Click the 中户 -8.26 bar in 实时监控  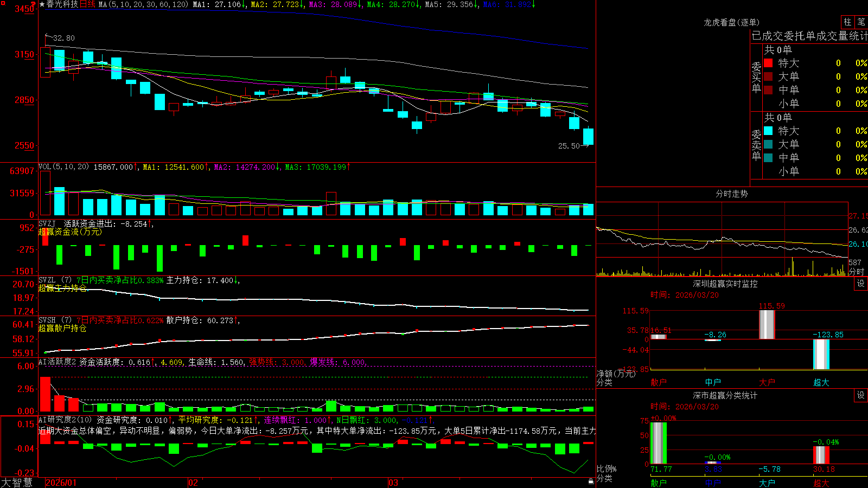713,340
